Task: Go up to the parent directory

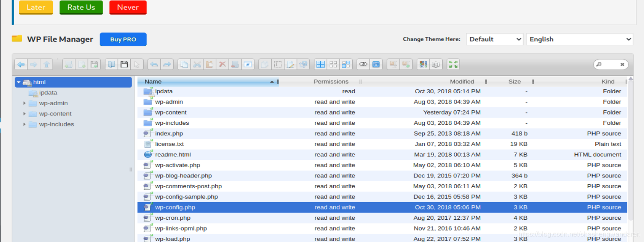Action: (x=47, y=65)
